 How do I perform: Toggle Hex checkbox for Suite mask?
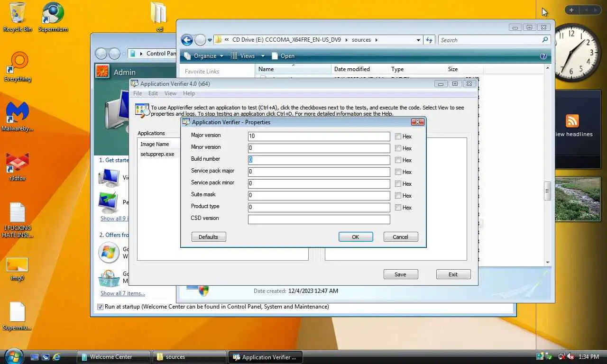pos(398,196)
